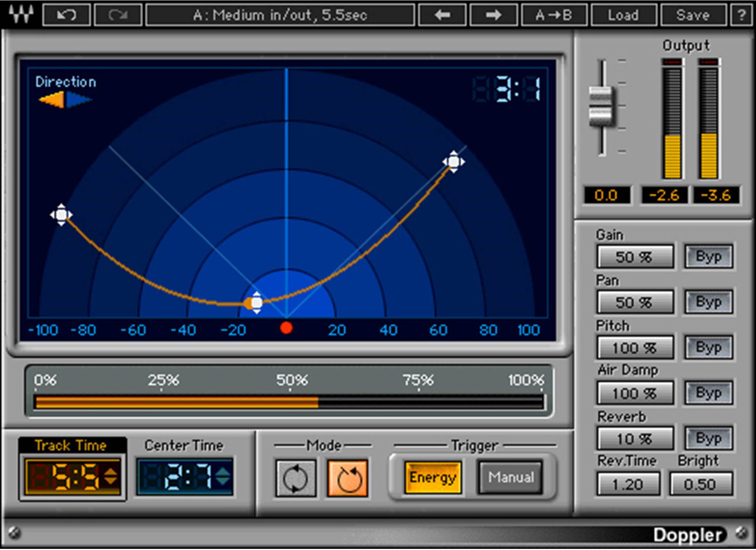
Task: Open help with the question mark icon
Action: pos(743,15)
